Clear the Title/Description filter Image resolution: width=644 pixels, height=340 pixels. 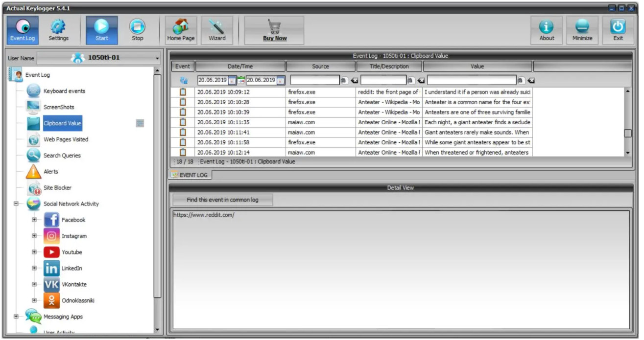(421, 80)
